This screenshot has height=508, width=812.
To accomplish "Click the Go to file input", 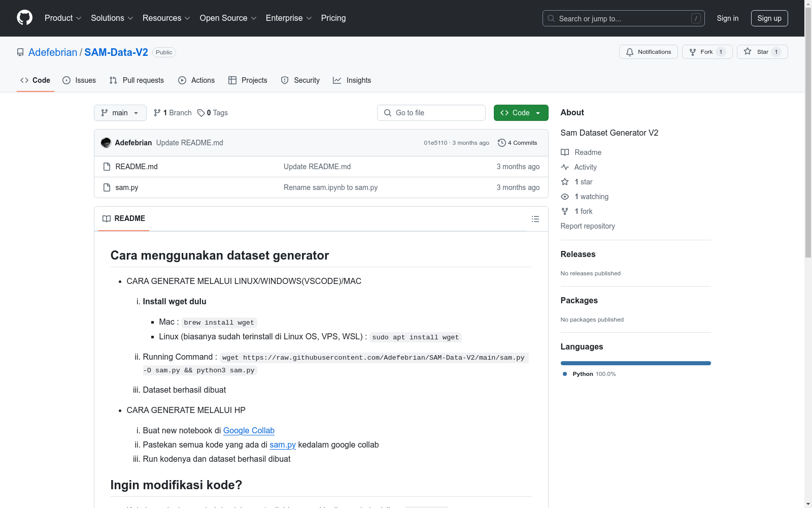I will pos(431,113).
